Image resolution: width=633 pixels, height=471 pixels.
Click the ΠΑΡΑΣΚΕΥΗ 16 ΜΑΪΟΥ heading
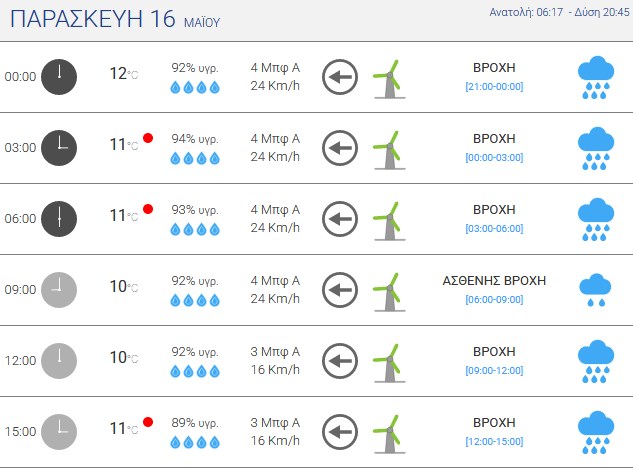115,19
